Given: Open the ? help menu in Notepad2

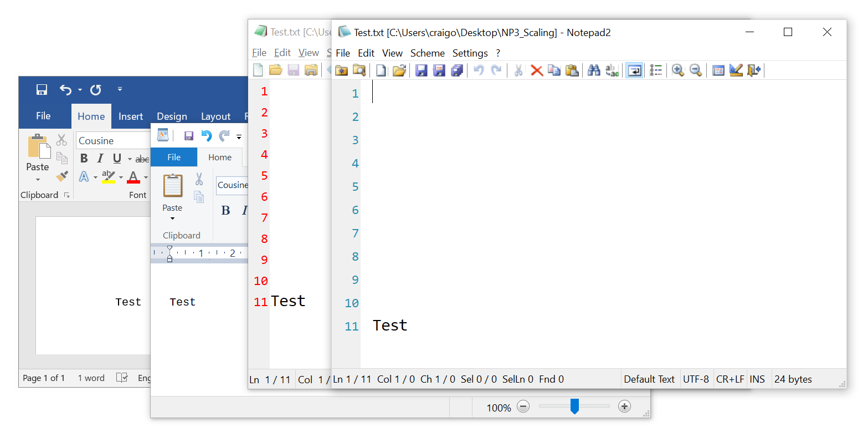Looking at the screenshot, I should pyautogui.click(x=498, y=53).
